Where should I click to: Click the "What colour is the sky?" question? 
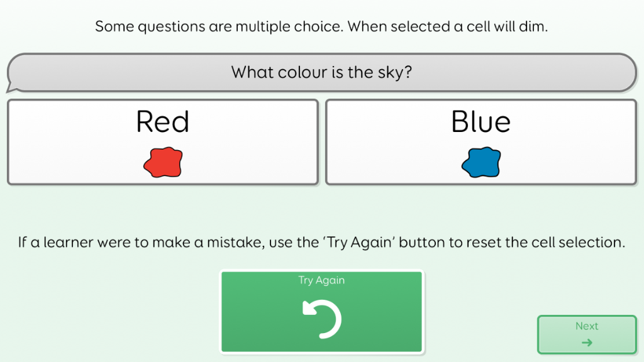point(321,72)
